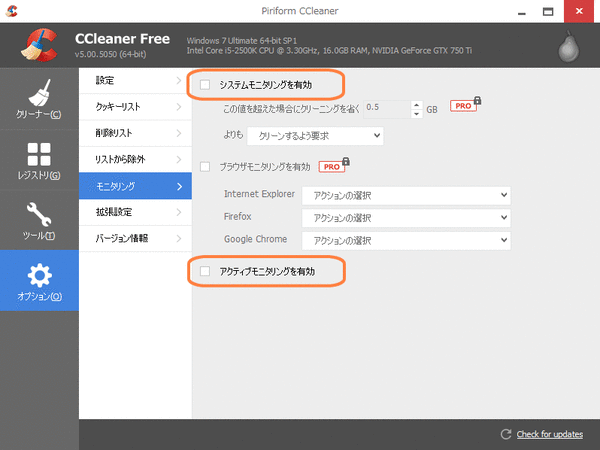The width and height of the screenshot is (600, 450).
Task: Click the small CCleaner title bar icon
Action: click(x=11, y=11)
